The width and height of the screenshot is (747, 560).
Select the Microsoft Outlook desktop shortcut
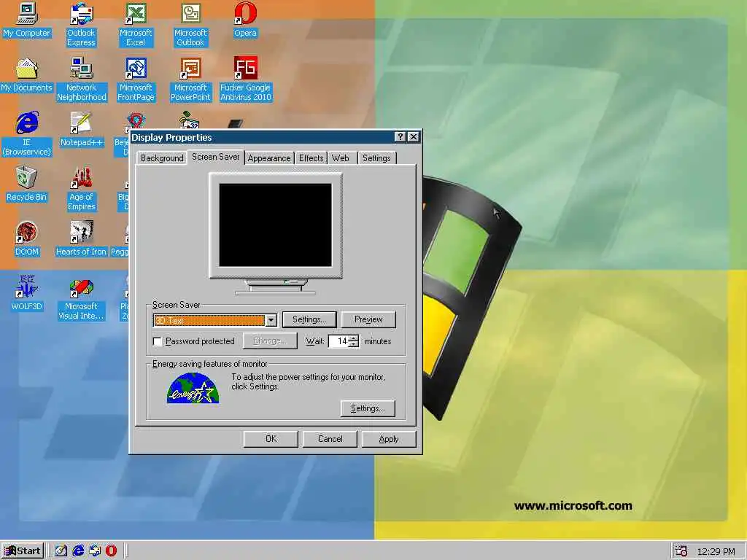(190, 25)
